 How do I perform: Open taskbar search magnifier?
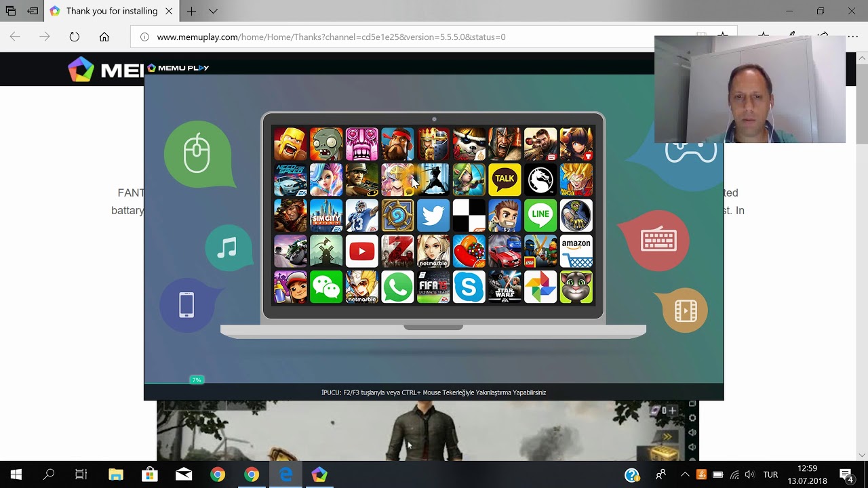click(x=49, y=474)
